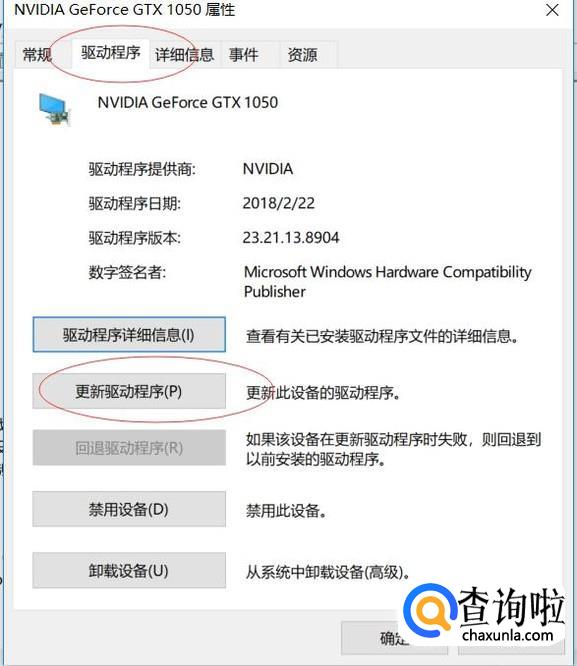
Task: Click the driver date 2018/2/22
Action: (279, 203)
